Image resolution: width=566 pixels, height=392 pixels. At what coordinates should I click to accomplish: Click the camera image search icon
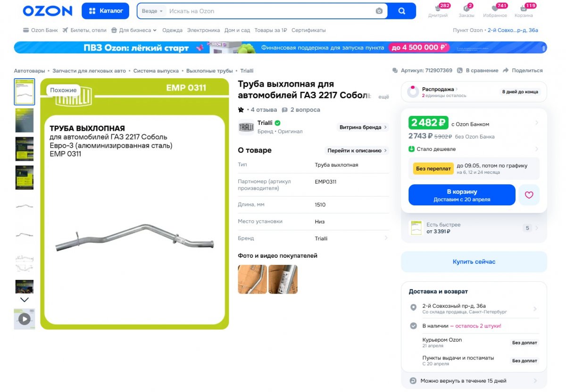[379, 11]
